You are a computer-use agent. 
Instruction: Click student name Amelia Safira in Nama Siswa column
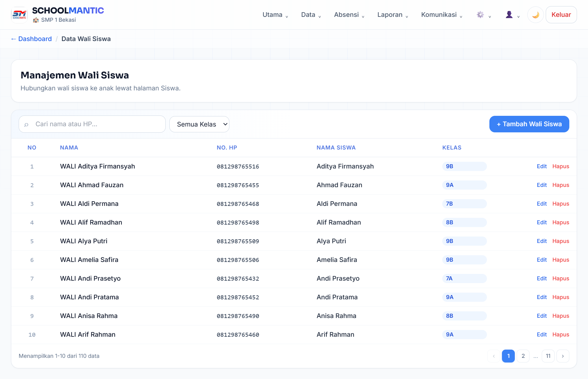tap(337, 260)
